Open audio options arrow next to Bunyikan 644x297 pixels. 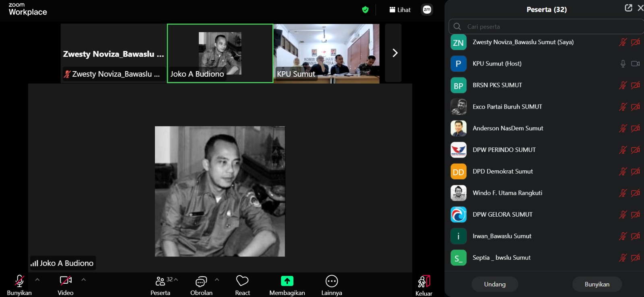(37, 280)
